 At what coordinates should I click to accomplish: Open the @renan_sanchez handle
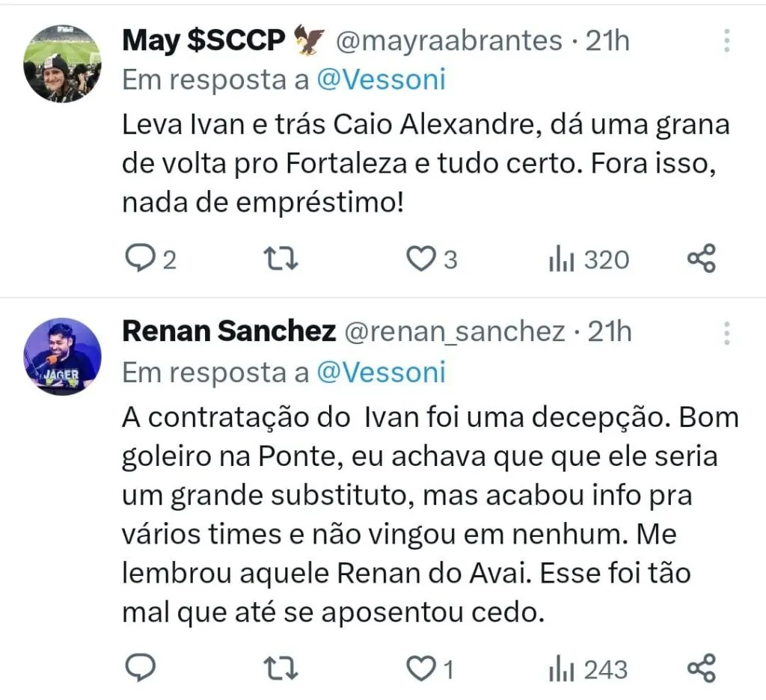(454, 331)
